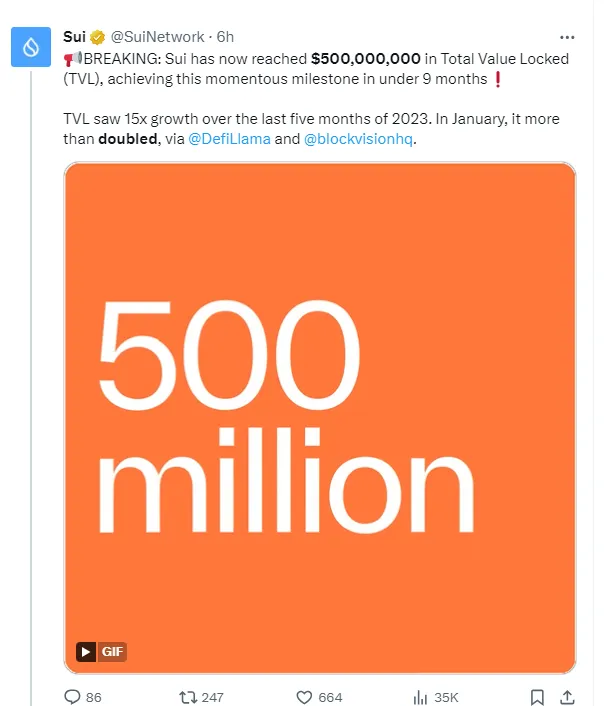The image size is (604, 706).
Task: Click the gold verified badge
Action: pyautogui.click(x=98, y=37)
